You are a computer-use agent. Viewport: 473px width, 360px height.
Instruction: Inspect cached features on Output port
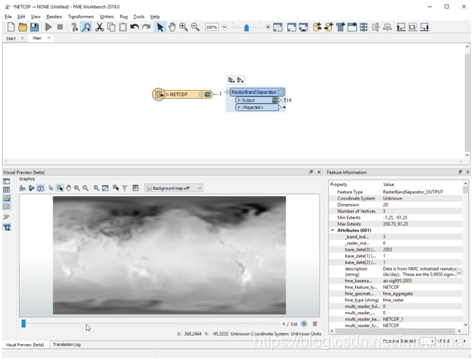coord(275,100)
